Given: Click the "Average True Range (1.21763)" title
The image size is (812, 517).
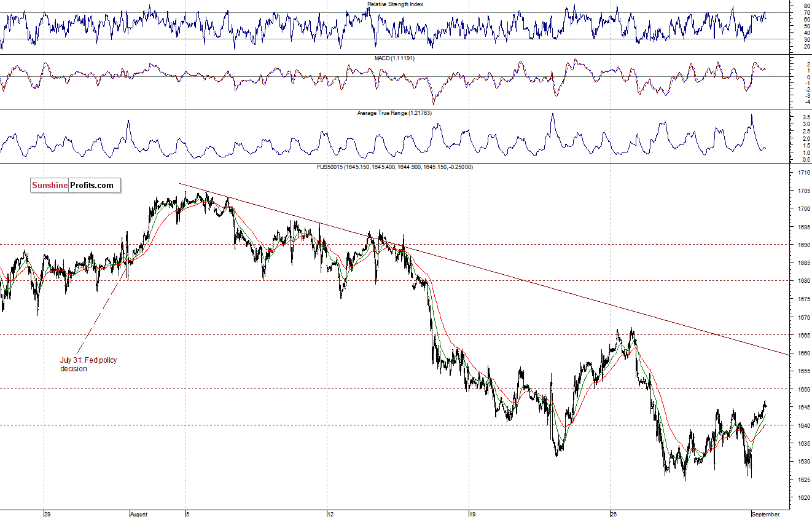Looking at the screenshot, I should pos(393,113).
